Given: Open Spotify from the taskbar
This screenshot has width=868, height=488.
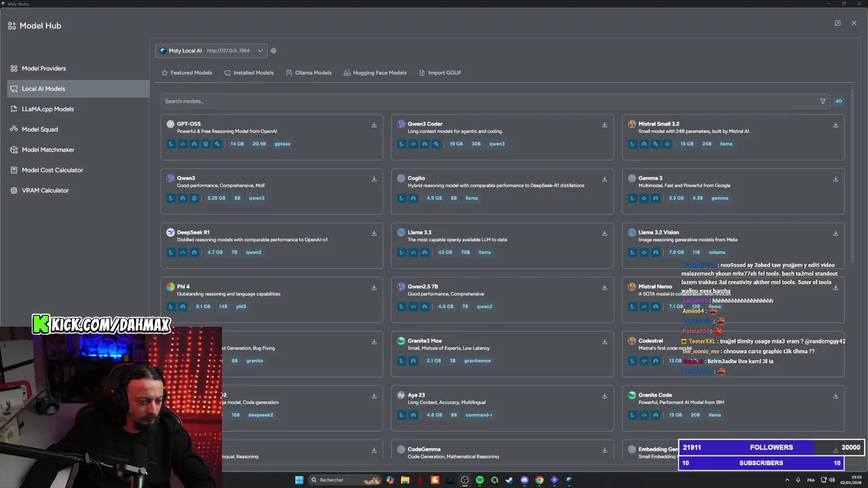Looking at the screenshot, I should pyautogui.click(x=479, y=480).
